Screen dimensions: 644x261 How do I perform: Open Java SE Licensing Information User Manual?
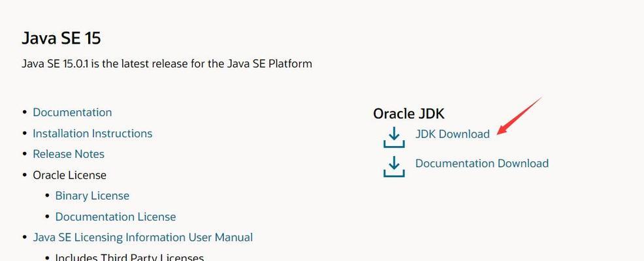143,238
